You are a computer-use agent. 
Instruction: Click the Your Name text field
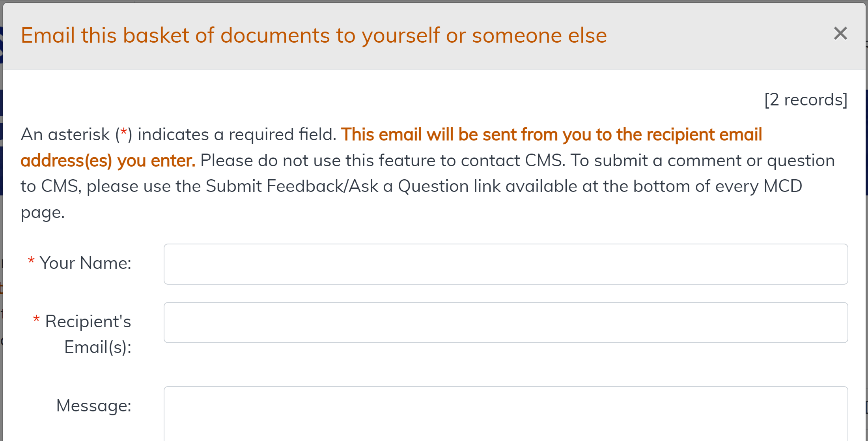click(505, 264)
